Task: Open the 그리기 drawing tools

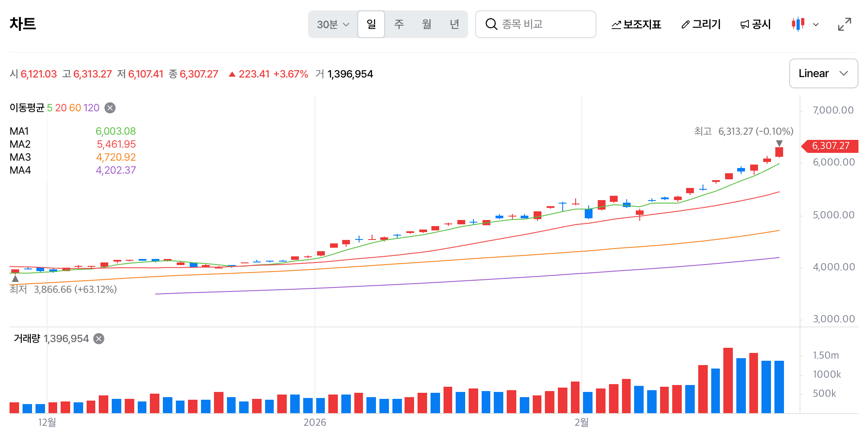Action: click(x=701, y=25)
